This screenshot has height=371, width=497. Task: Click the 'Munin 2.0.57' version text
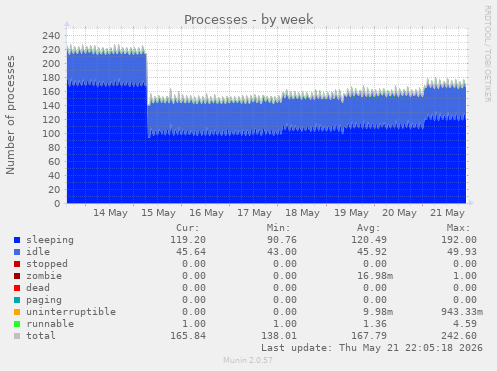coord(248,360)
